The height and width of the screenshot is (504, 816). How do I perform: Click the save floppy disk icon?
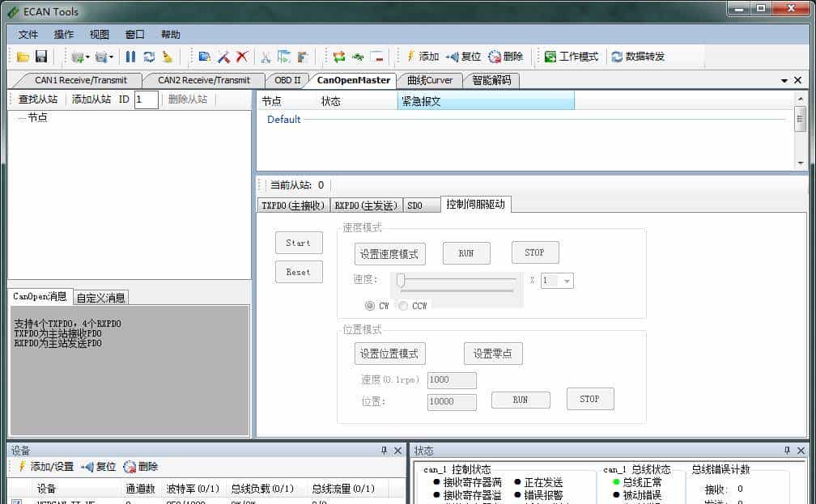[x=41, y=57]
